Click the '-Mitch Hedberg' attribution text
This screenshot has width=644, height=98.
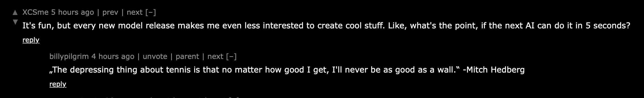click(494, 70)
